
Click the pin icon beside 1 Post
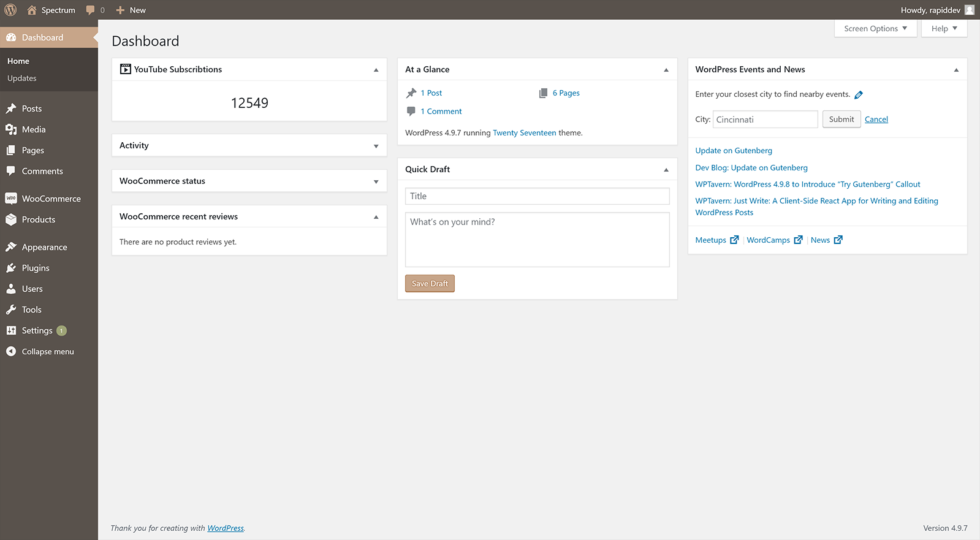pyautogui.click(x=411, y=93)
